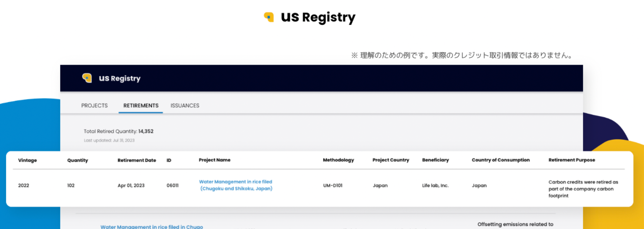Click the Quantity column header
Image resolution: width=644 pixels, height=229 pixels.
point(77,160)
